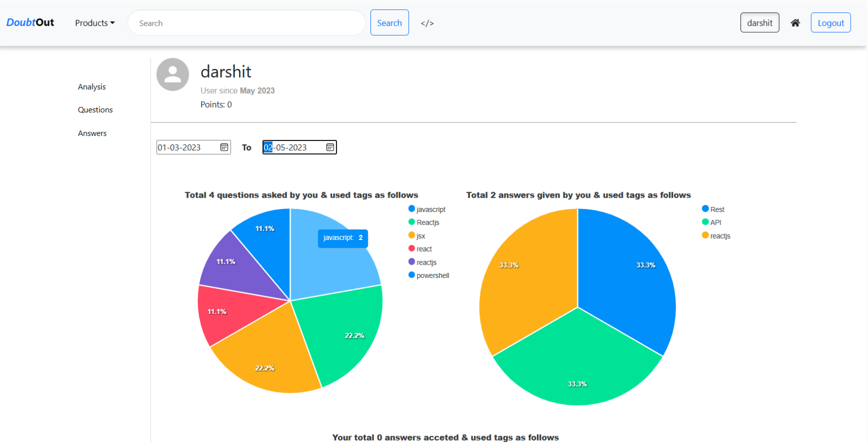
Task: Open calendar picker for start date
Action: (224, 147)
